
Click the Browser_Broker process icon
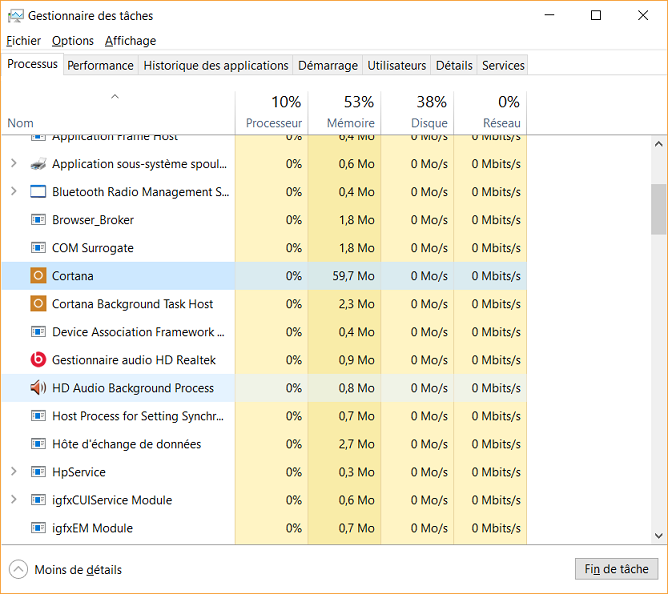point(39,220)
